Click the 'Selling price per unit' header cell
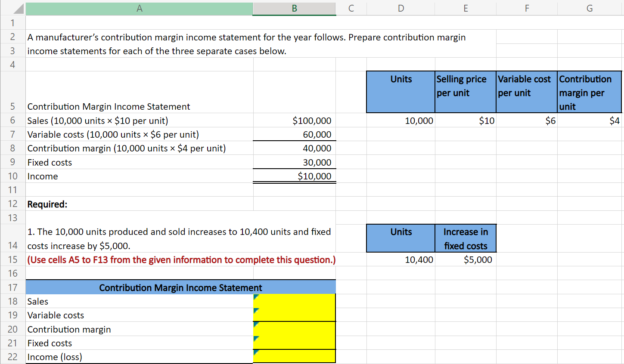The height and width of the screenshot is (364, 624). tap(466, 92)
